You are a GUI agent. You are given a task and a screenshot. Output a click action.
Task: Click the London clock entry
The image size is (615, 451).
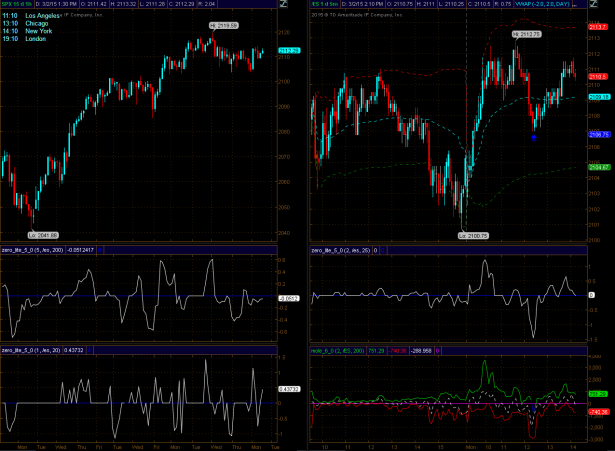[x=24, y=39]
